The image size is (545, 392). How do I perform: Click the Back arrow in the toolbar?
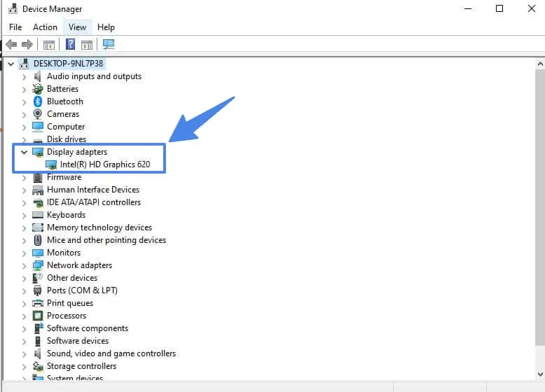click(x=11, y=44)
